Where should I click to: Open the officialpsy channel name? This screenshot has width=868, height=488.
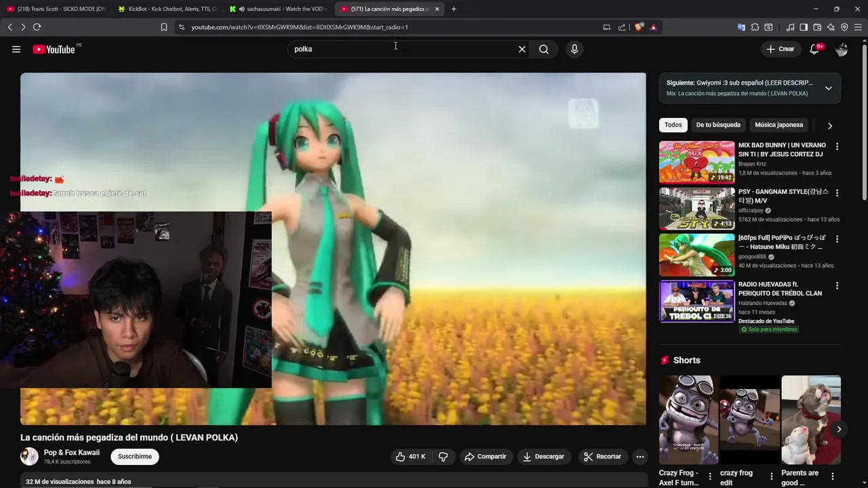click(751, 211)
